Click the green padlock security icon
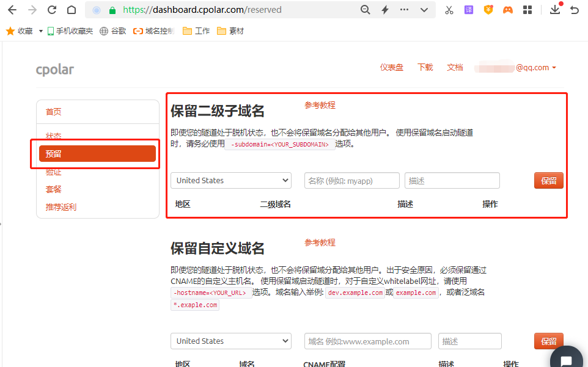The height and width of the screenshot is (367, 588). pyautogui.click(x=112, y=10)
